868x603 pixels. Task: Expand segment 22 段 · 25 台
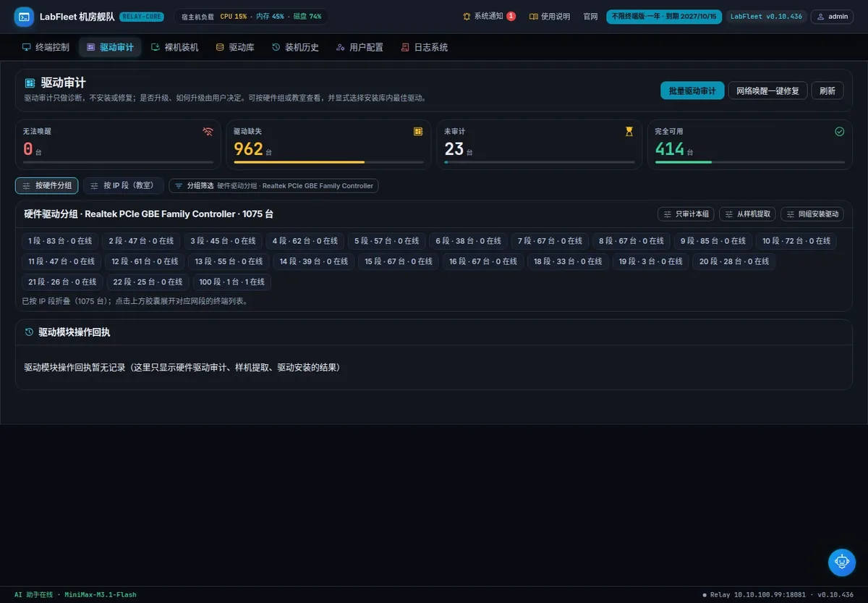pos(148,282)
